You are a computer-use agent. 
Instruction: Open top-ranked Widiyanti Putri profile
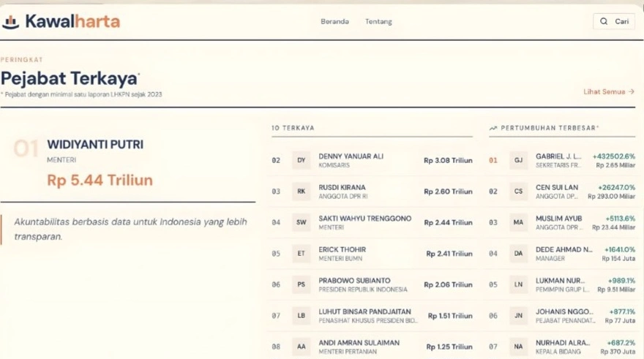point(95,145)
